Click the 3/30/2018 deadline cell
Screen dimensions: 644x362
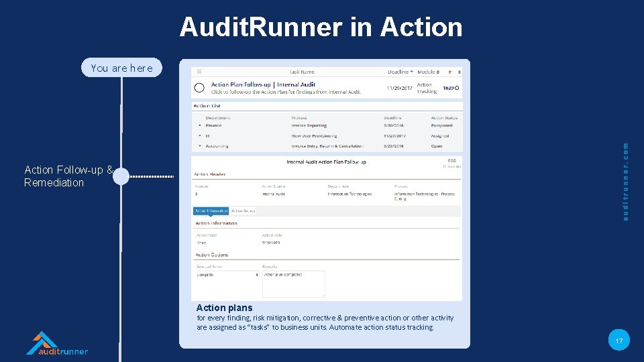[x=394, y=125]
